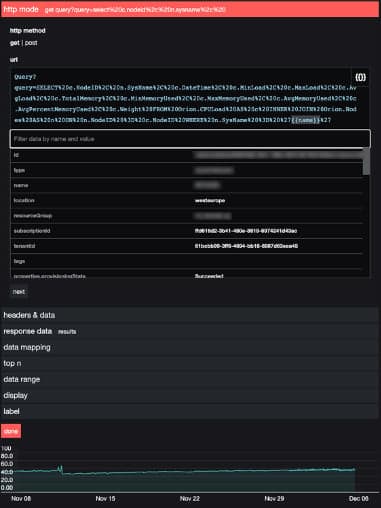Click the scrollbar of the data table
381x508 pixels.
(x=366, y=162)
